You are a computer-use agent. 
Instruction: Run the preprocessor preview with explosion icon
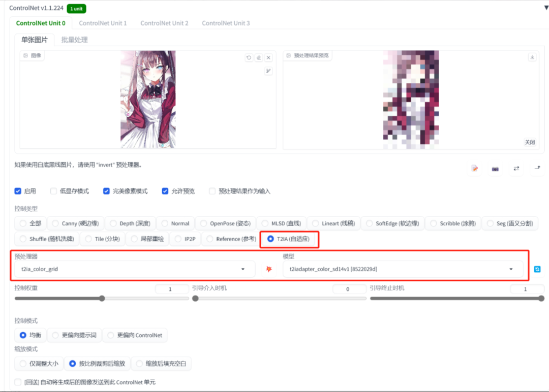tap(268, 269)
